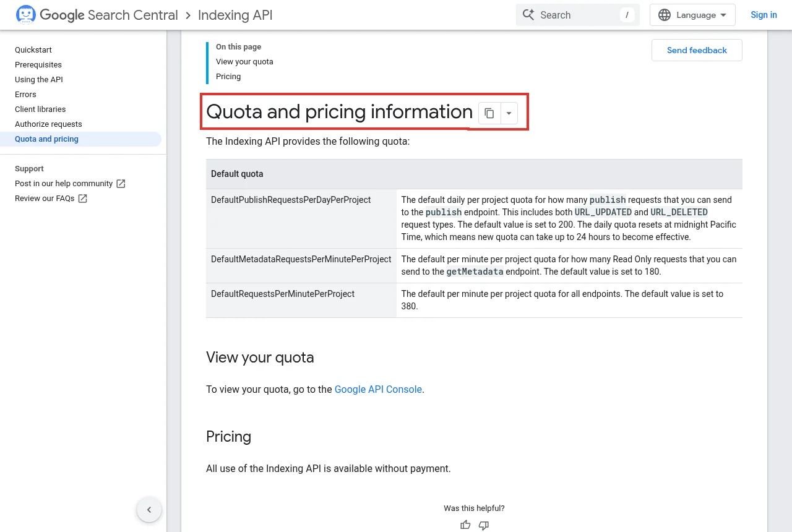Click the Quota and pricing information heading
792x532 pixels.
(339, 112)
